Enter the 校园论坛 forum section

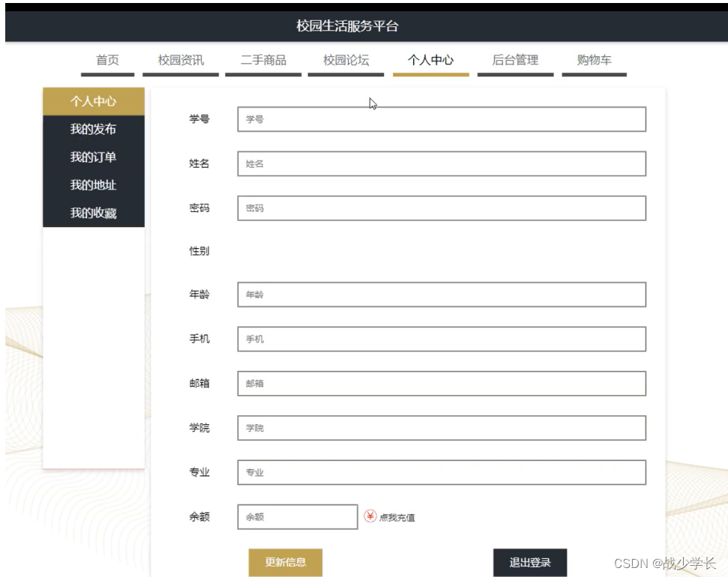[x=344, y=61]
